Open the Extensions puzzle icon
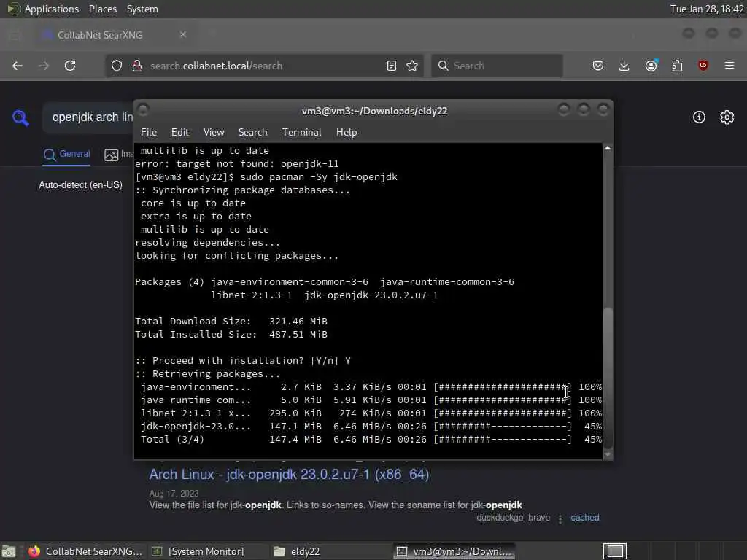The height and width of the screenshot is (560, 747). click(677, 66)
